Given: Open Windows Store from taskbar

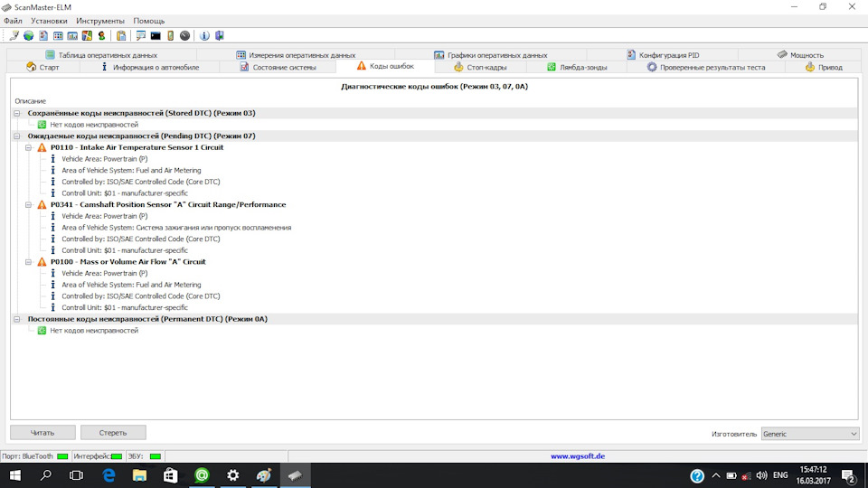Looking at the screenshot, I should [x=171, y=475].
